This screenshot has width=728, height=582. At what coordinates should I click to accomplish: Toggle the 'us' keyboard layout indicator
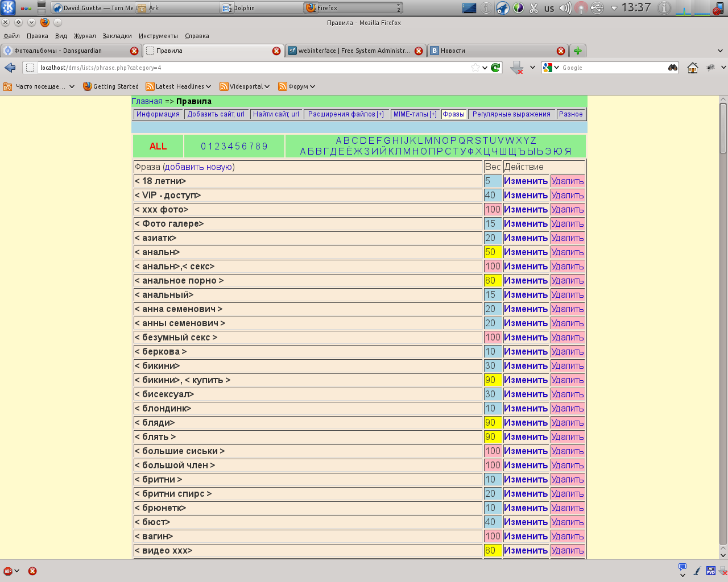point(549,9)
